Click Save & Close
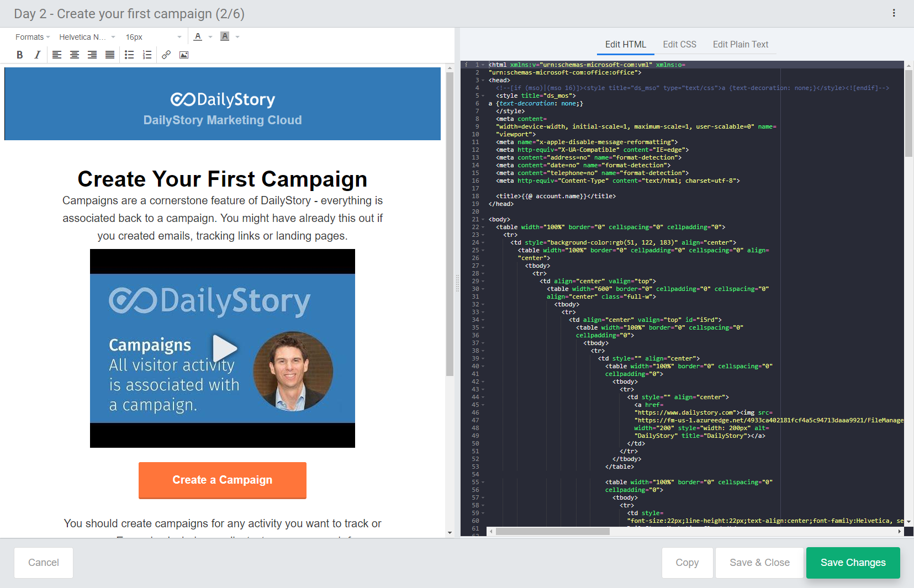Viewport: 914px width, 588px height. 759,563
